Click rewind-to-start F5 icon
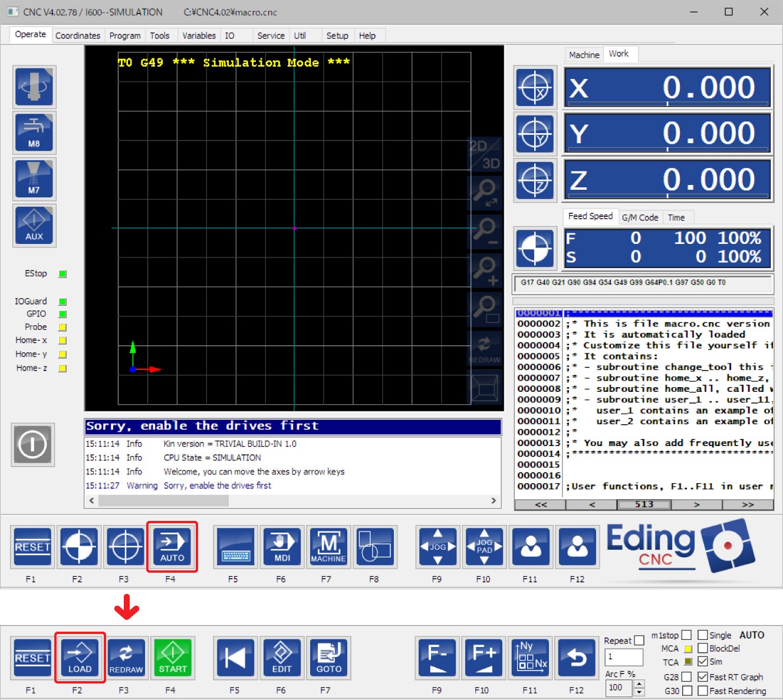 pyautogui.click(x=236, y=658)
